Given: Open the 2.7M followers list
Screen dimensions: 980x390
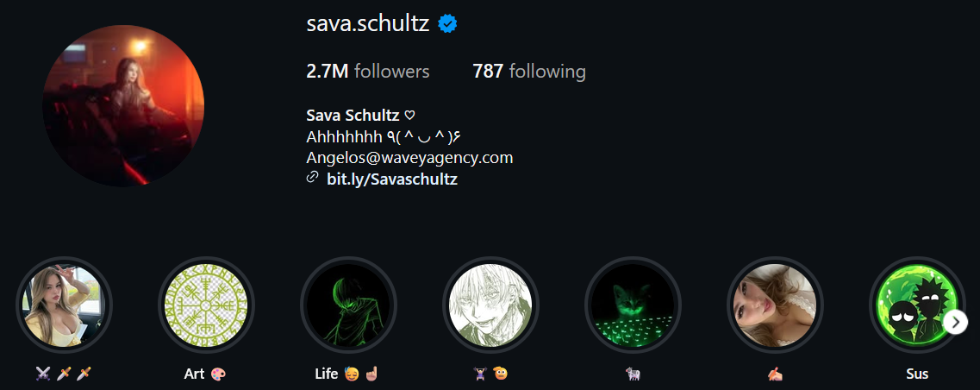Looking at the screenshot, I should [x=367, y=72].
